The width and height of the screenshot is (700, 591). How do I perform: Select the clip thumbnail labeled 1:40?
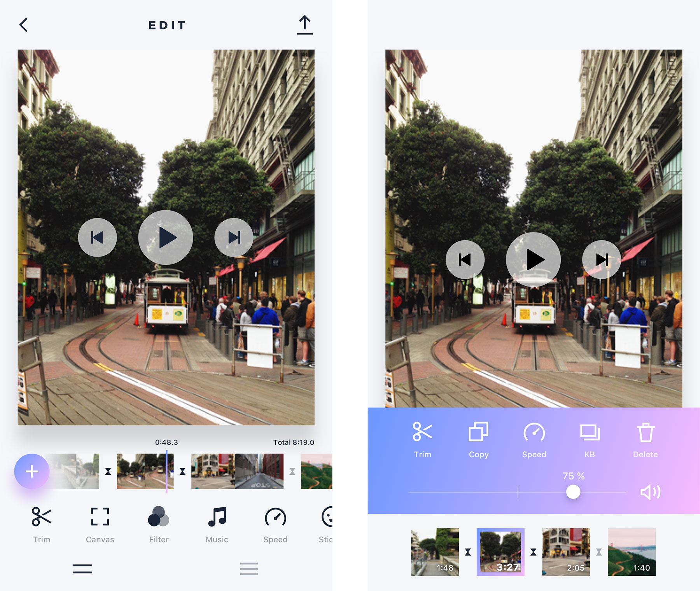[632, 552]
